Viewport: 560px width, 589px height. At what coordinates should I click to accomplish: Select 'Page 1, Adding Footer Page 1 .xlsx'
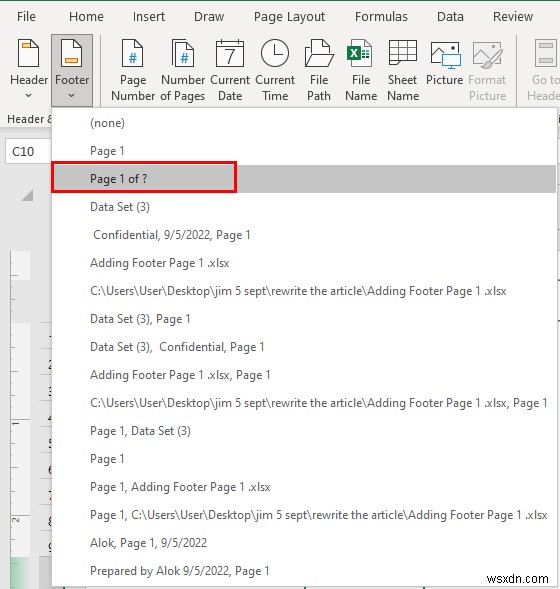point(304,487)
